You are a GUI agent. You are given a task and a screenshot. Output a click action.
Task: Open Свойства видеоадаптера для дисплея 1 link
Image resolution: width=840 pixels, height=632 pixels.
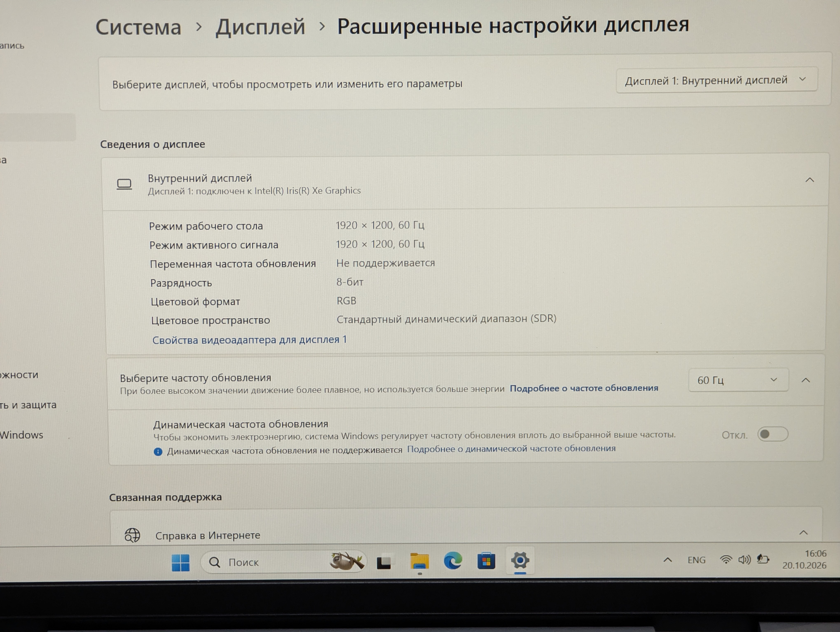click(250, 339)
